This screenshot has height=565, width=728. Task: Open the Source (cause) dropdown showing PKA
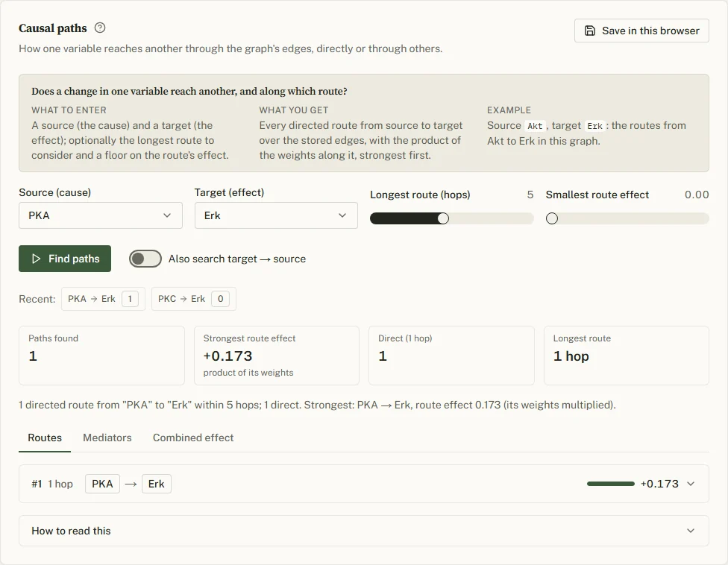tap(100, 215)
